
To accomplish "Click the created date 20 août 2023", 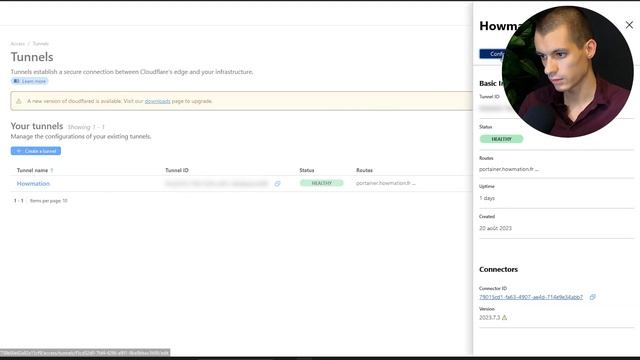I will click(495, 228).
